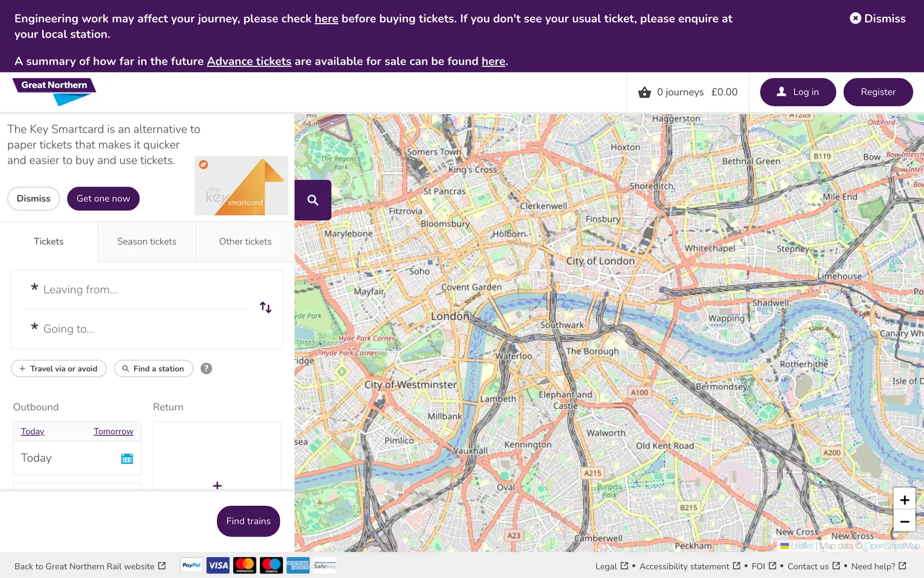
Task: Go back to Great Northern Rail website
Action: click(90, 566)
